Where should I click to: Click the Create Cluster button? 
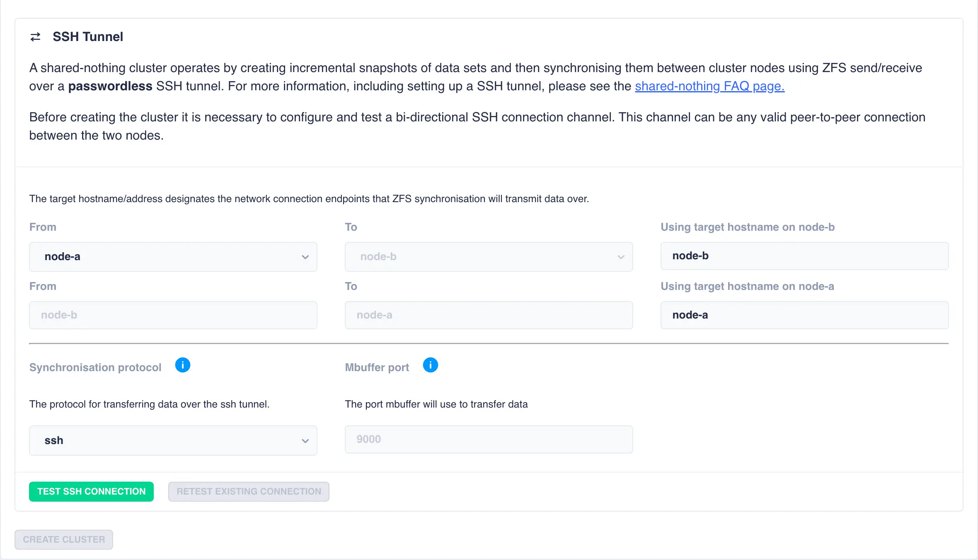(64, 540)
